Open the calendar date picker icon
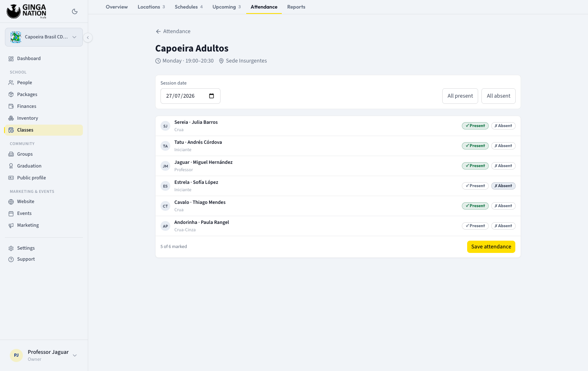This screenshot has height=371, width=588. (x=212, y=96)
